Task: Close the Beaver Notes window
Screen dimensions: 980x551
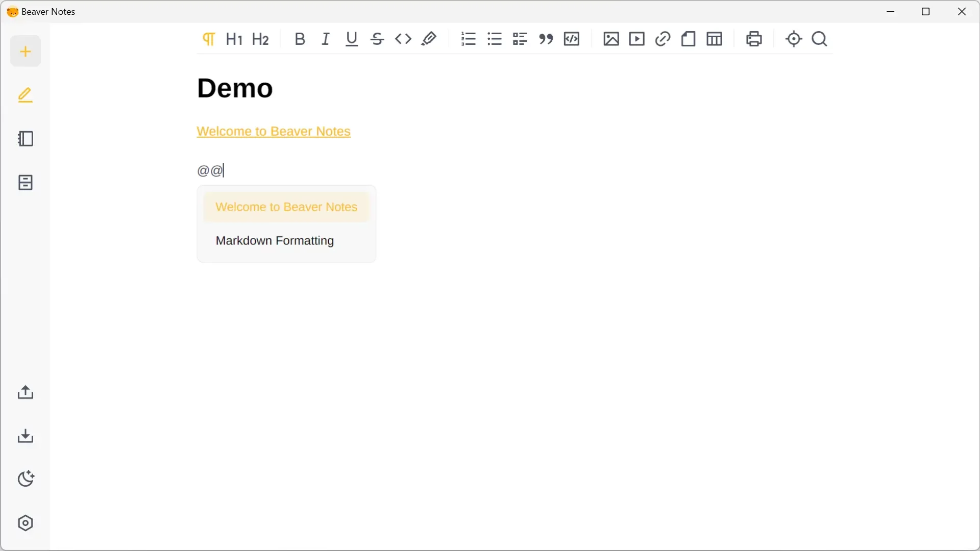Action: point(962,12)
